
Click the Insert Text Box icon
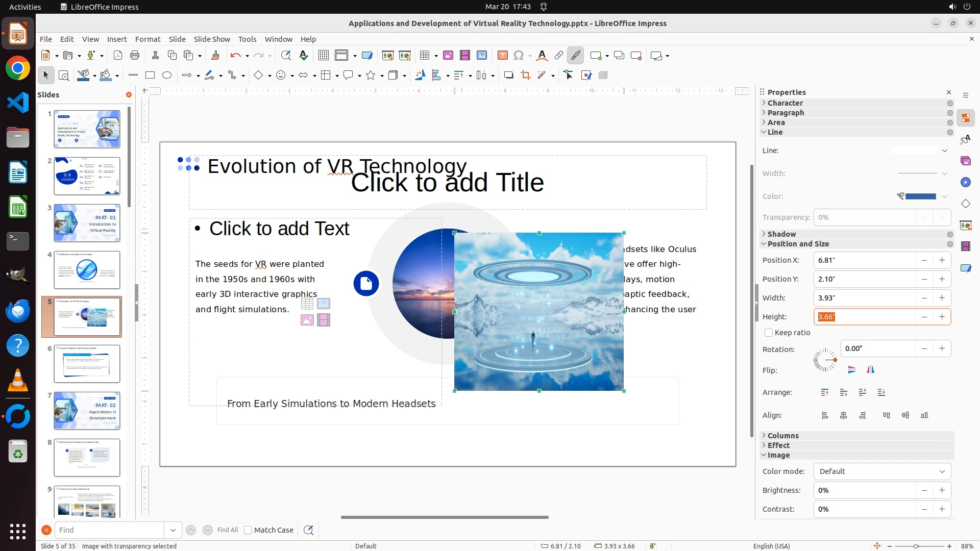[502, 56]
